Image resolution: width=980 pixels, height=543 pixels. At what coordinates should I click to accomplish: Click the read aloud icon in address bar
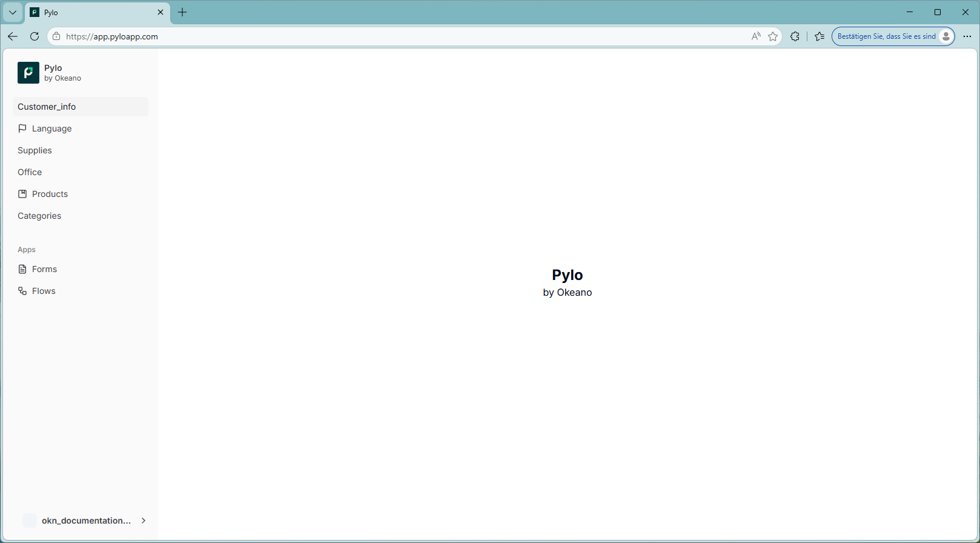[x=756, y=36]
